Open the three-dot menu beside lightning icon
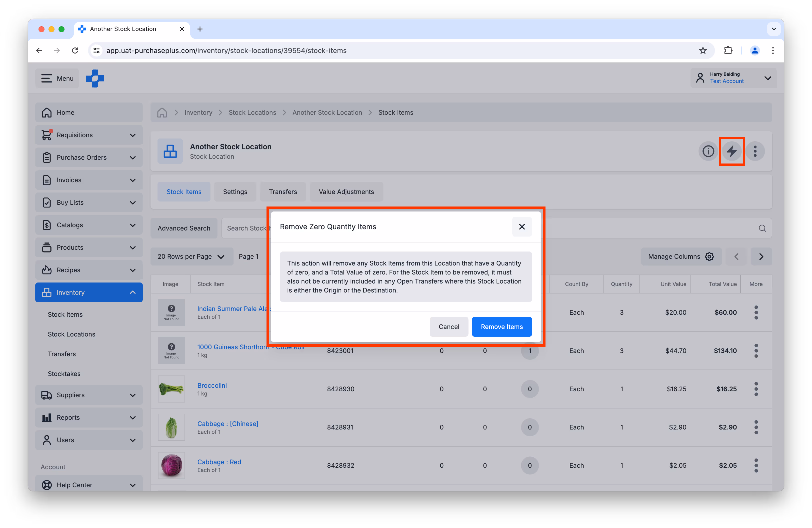 pos(755,151)
